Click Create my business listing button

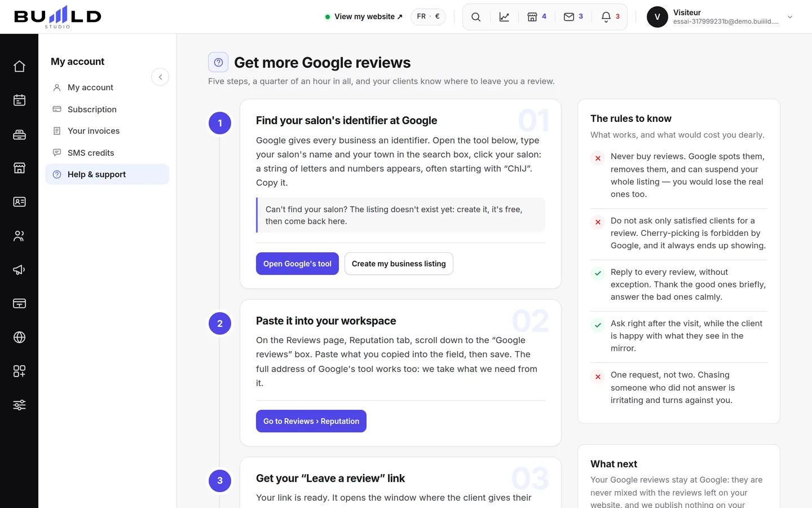pos(399,264)
